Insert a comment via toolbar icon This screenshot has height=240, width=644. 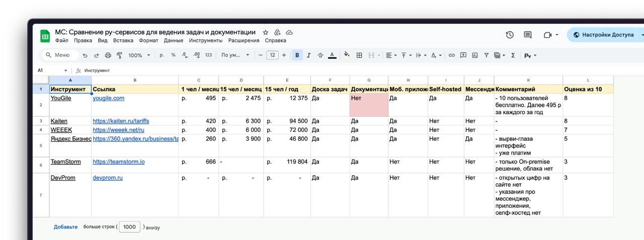[463, 55]
